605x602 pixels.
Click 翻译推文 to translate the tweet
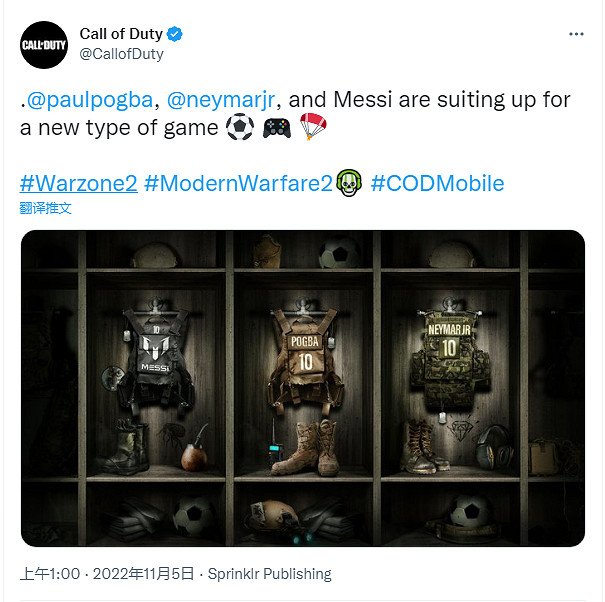click(x=46, y=208)
